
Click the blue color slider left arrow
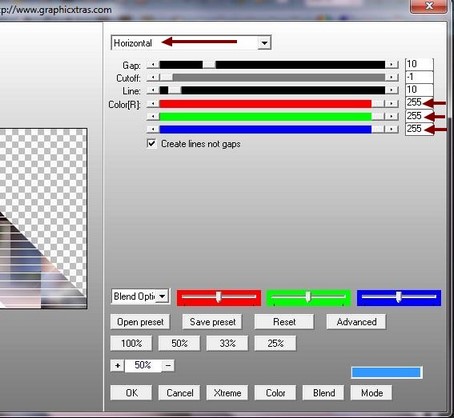click(153, 129)
